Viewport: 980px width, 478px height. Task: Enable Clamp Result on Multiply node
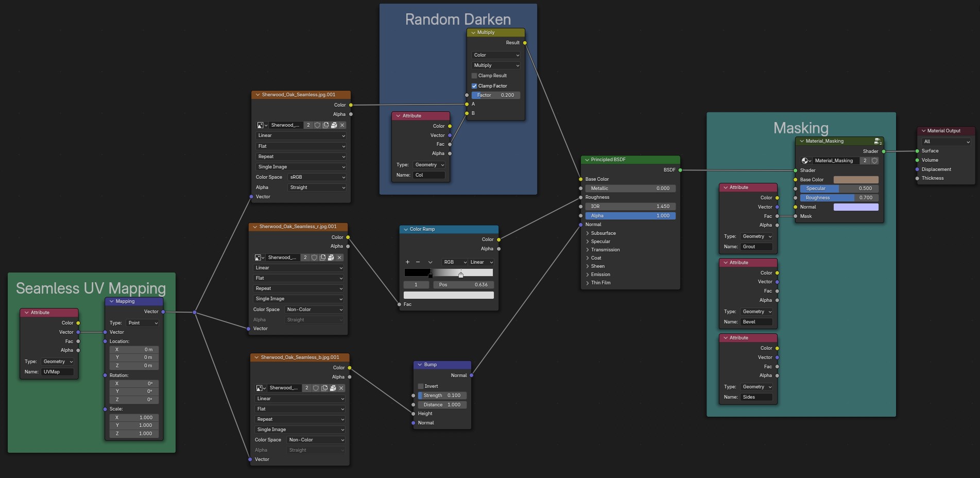pos(474,76)
